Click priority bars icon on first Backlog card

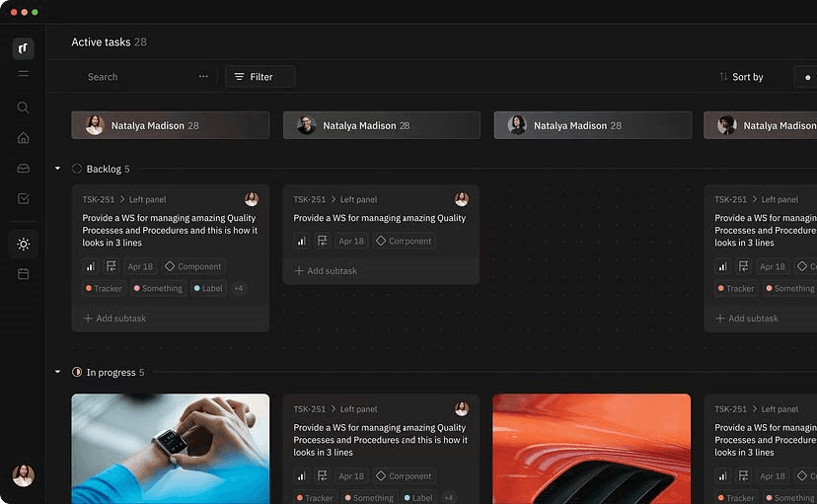(90, 266)
